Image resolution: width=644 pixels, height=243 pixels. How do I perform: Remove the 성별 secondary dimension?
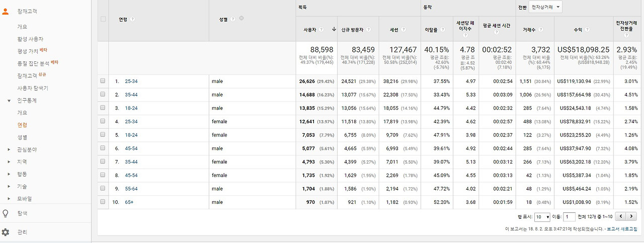(x=242, y=19)
